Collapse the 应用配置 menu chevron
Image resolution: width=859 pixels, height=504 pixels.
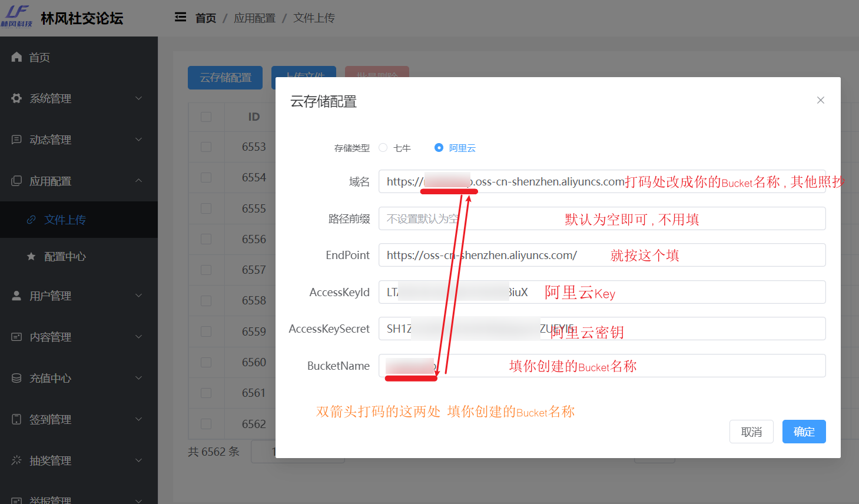point(139,181)
